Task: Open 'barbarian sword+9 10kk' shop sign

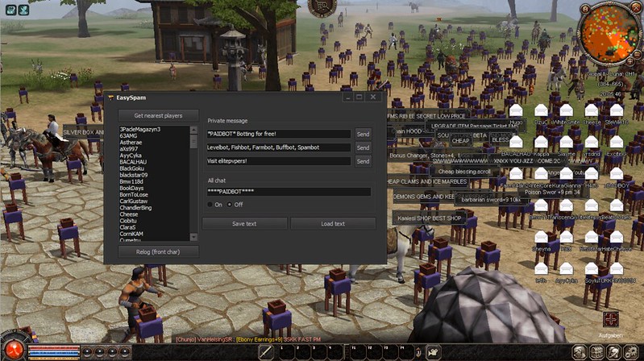Action: [x=490, y=200]
